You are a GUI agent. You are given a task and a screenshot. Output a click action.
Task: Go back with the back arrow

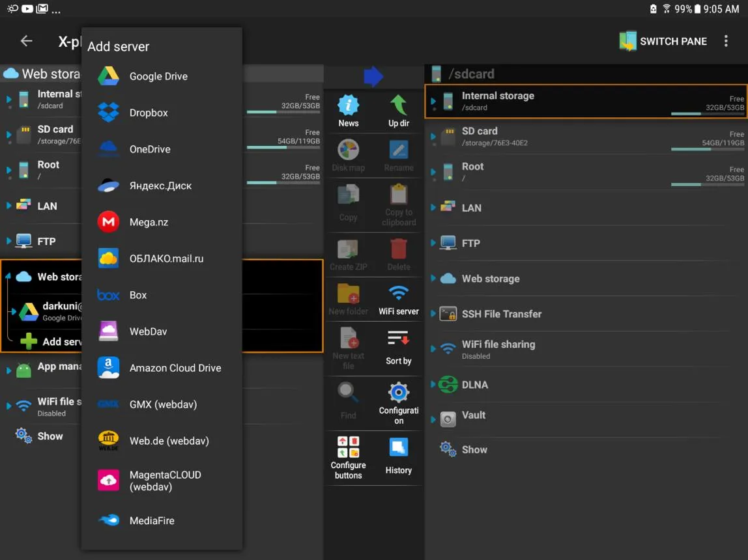(27, 41)
